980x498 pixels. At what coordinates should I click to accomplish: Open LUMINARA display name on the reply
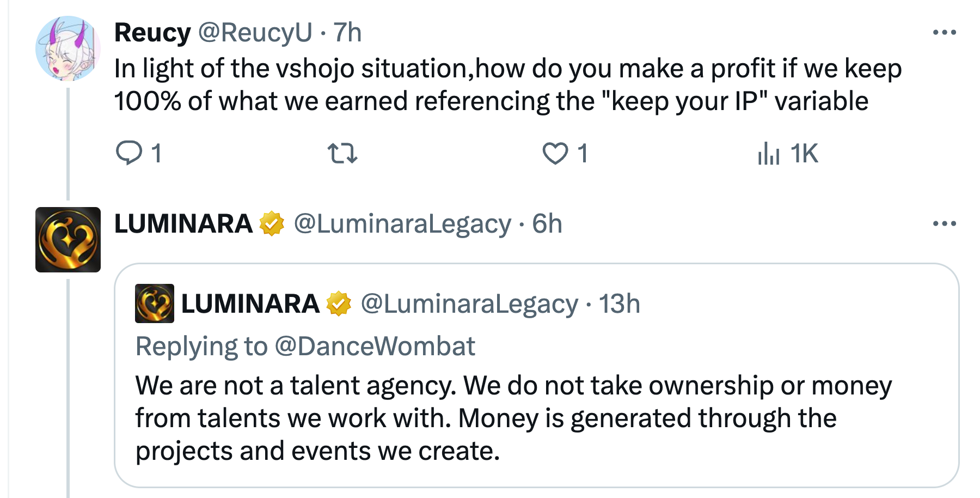pyautogui.click(x=183, y=223)
